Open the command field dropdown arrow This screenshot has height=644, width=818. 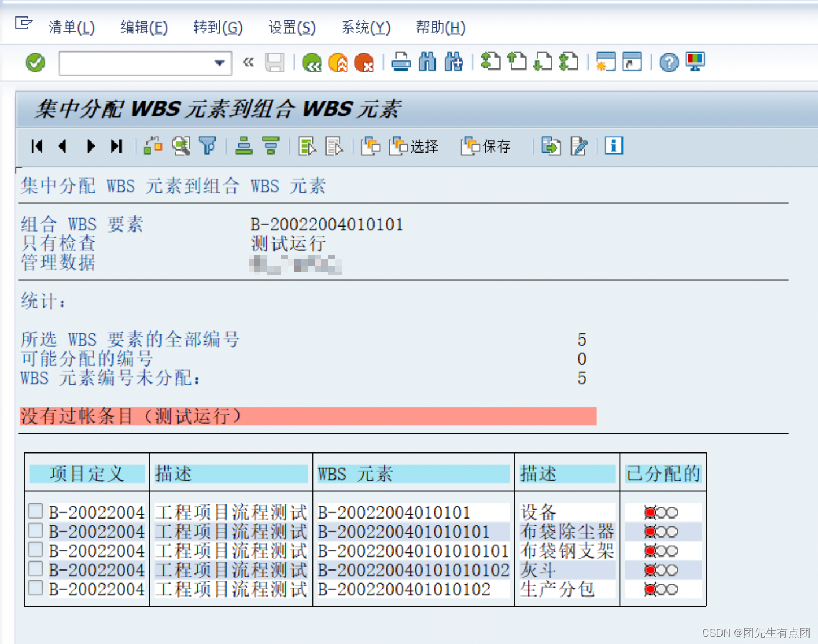(x=219, y=63)
